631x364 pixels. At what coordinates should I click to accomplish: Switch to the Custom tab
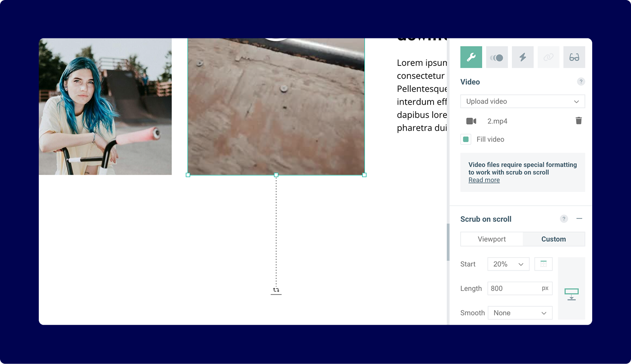pos(554,239)
